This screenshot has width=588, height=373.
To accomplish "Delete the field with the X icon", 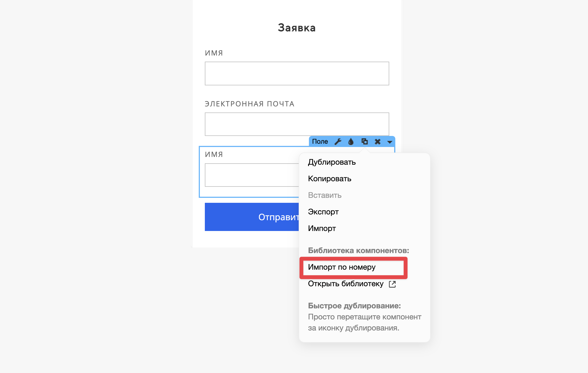I will (377, 141).
